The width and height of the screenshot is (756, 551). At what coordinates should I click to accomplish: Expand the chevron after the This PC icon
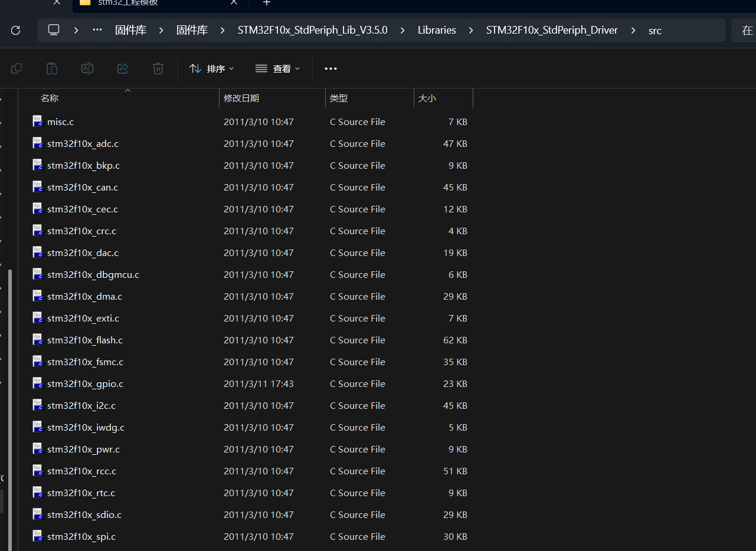point(76,30)
